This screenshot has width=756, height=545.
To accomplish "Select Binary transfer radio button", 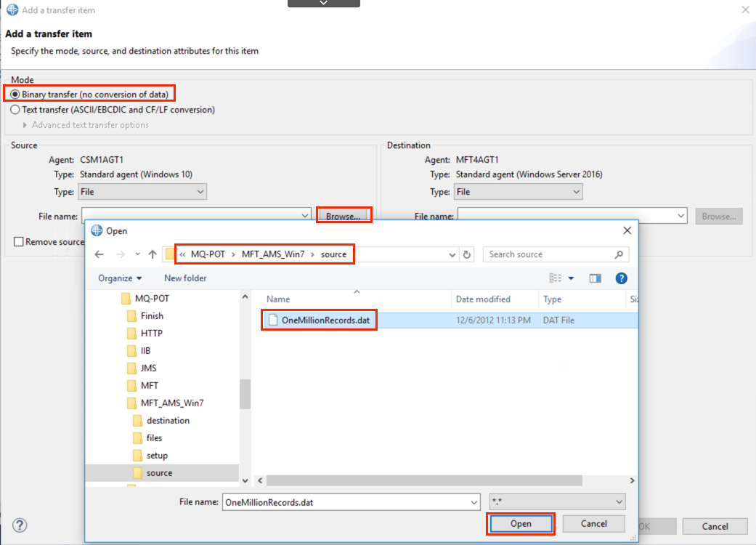I will pyautogui.click(x=15, y=94).
